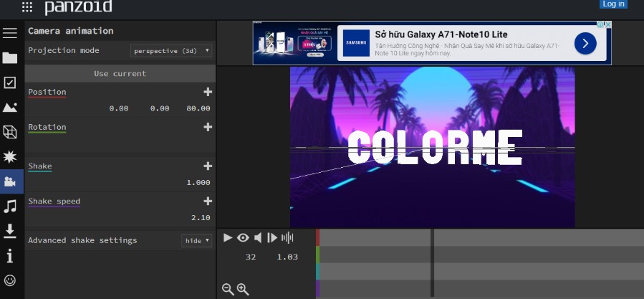Select the Shake speed property label
This screenshot has width=644, height=299.
point(54,201)
